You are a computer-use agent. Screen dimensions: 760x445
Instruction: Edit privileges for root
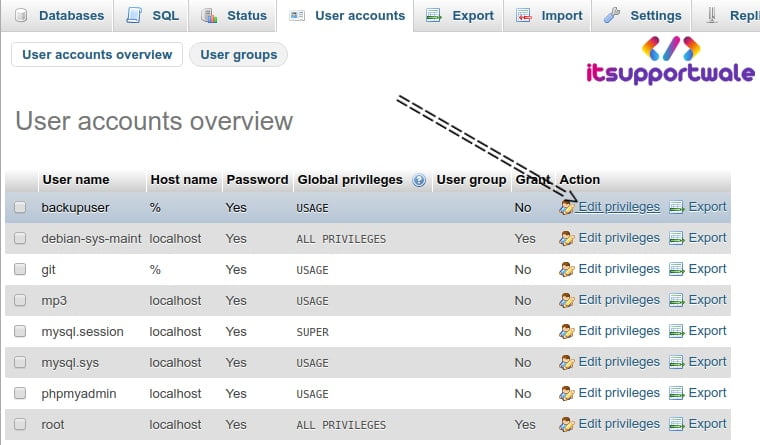click(x=619, y=424)
